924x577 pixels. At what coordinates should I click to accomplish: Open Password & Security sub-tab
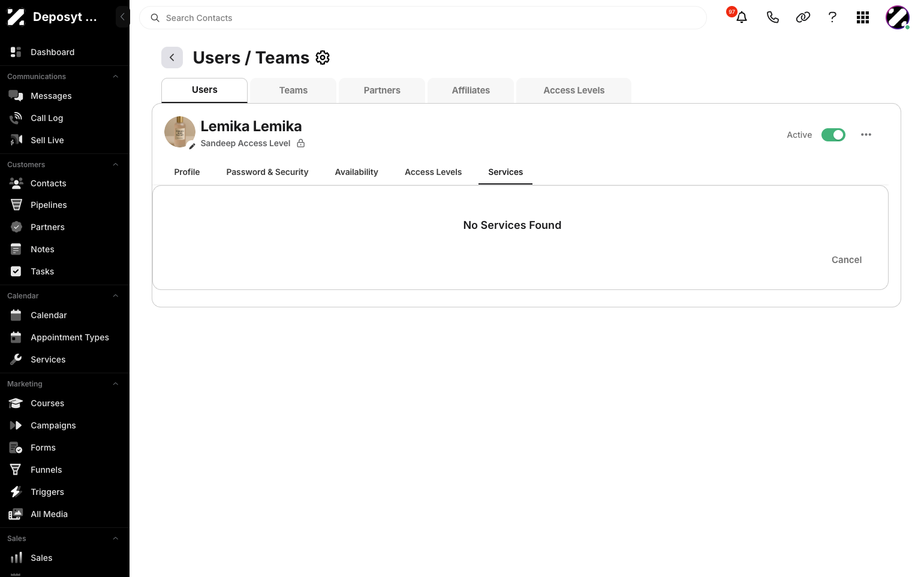tap(267, 172)
